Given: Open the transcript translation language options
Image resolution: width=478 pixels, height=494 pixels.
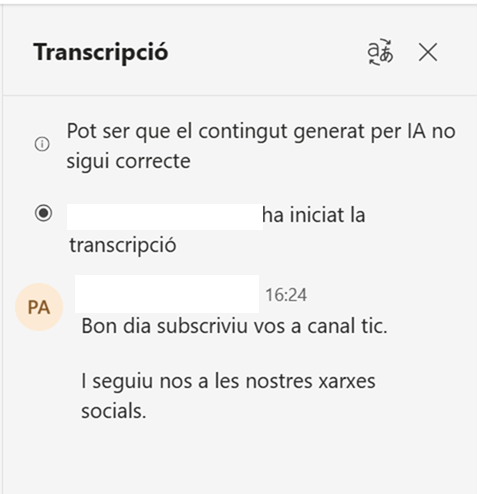Looking at the screenshot, I should click(x=380, y=52).
